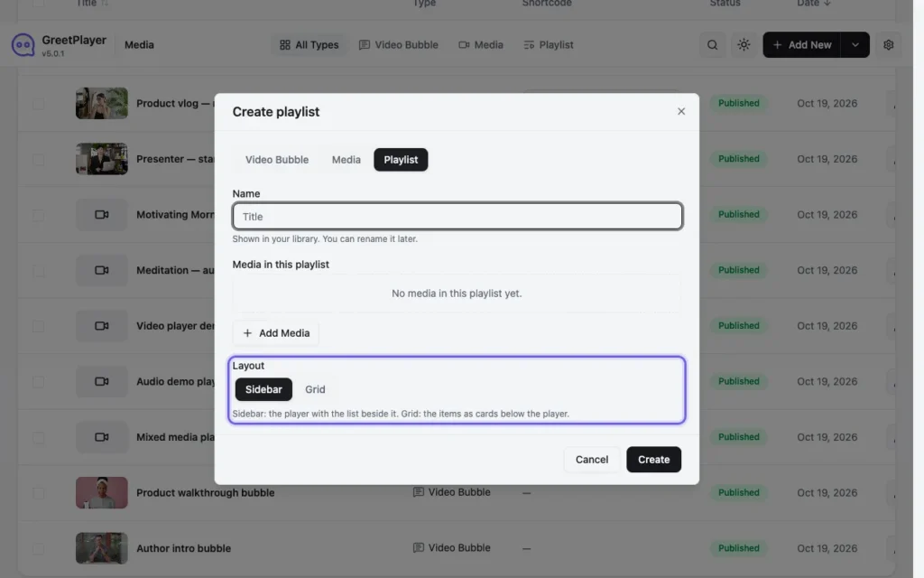Close the Create playlist dialog
924x578 pixels.
[680, 111]
